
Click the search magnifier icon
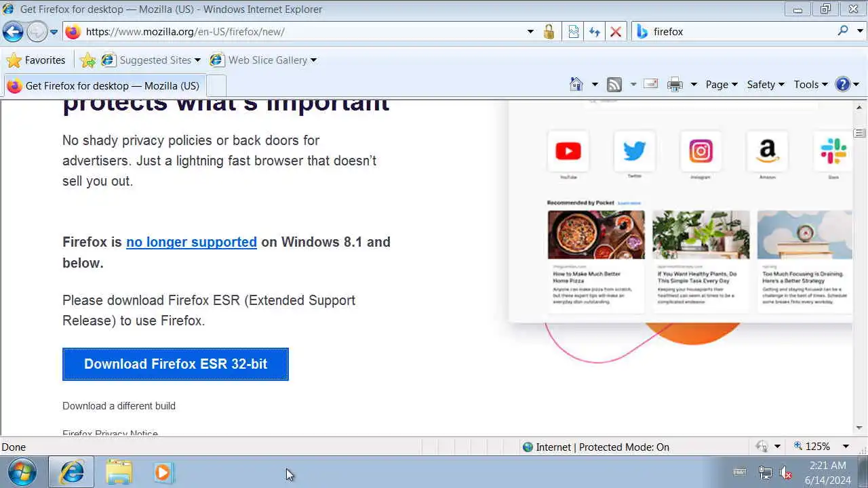(843, 30)
